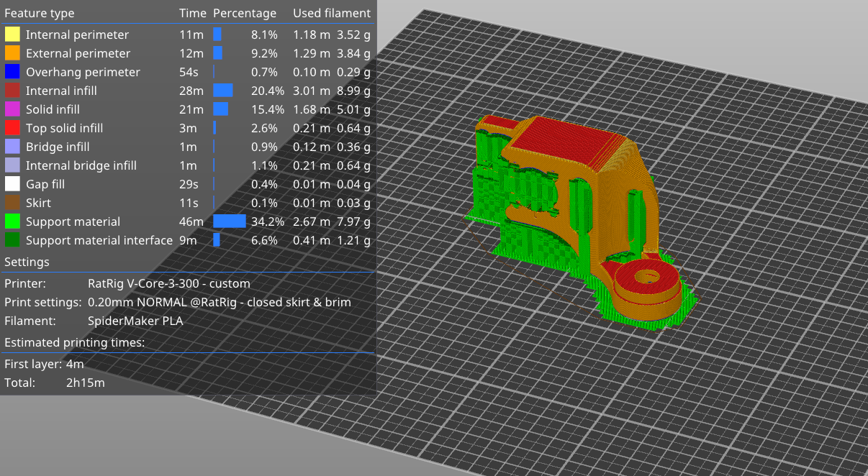
Task: Click the Support material percentage bar
Action: click(x=228, y=221)
